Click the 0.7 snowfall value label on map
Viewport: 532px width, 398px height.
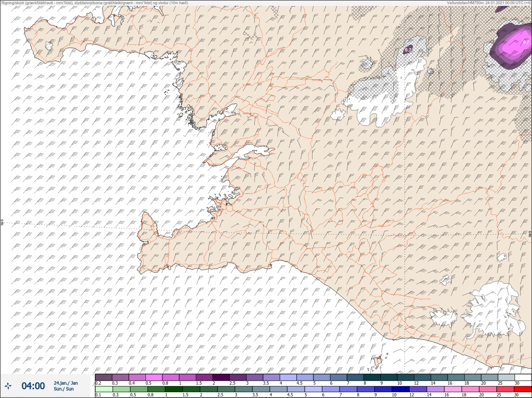pyautogui.click(x=526, y=42)
